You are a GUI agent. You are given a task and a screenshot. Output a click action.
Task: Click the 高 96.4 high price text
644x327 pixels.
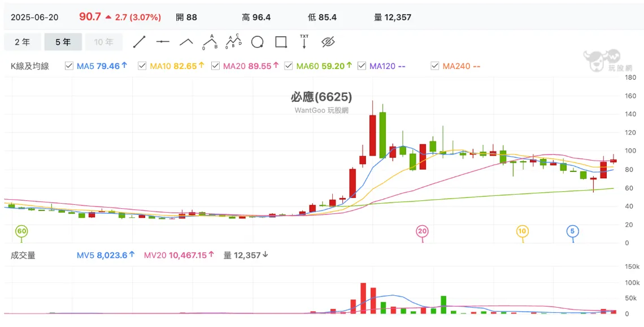coord(256,18)
